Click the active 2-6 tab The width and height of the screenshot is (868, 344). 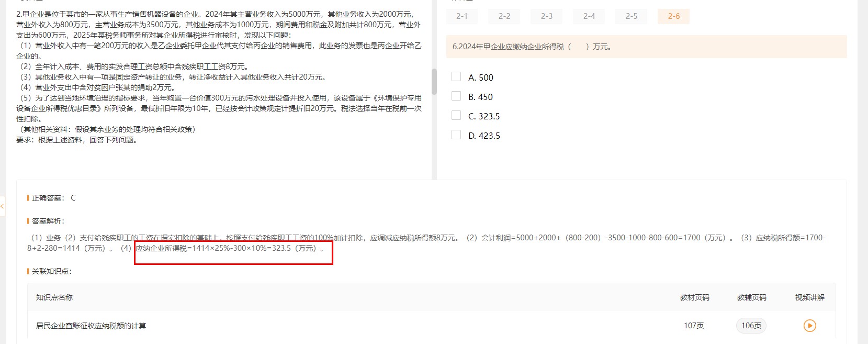pos(673,16)
